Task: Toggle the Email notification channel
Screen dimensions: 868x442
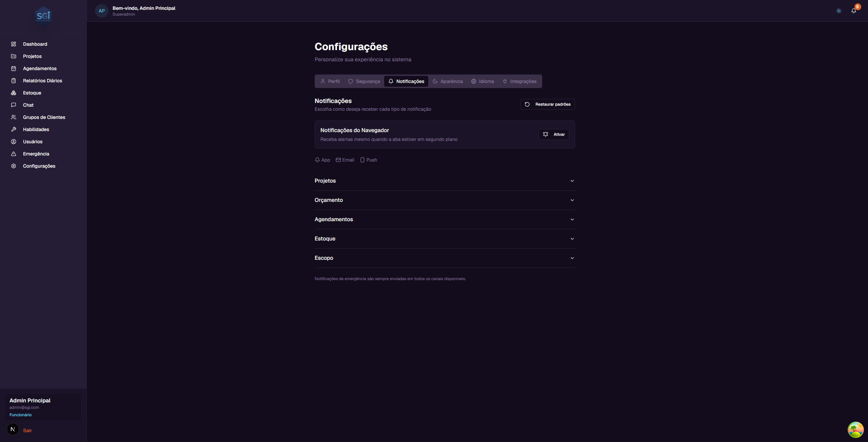Action: (344, 160)
